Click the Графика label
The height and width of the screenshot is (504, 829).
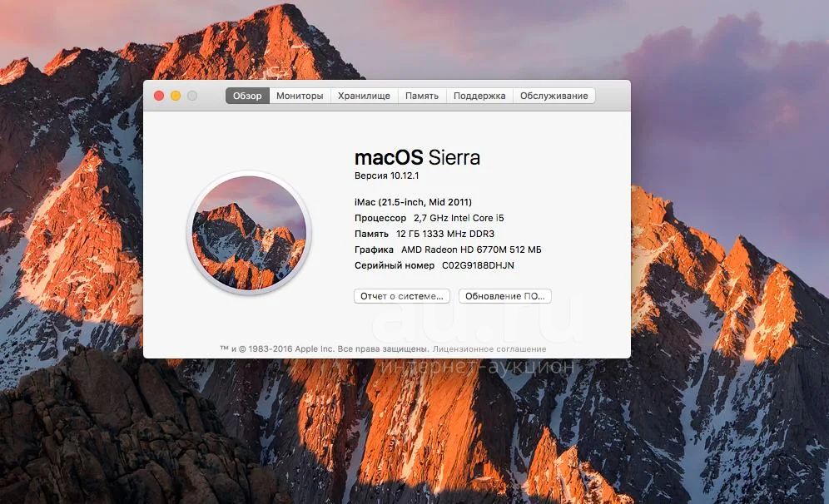coord(374,250)
